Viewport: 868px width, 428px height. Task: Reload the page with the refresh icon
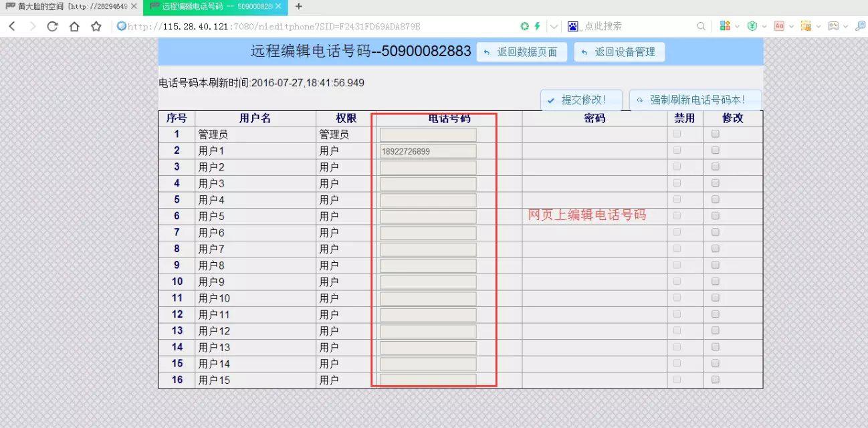52,26
